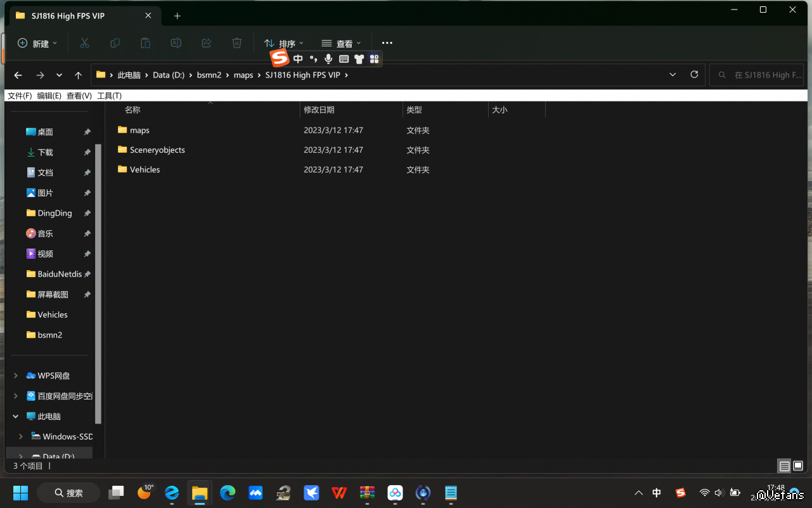The image size is (812, 508).
Task: Expand the WPS网盘 tree node
Action: click(16, 375)
